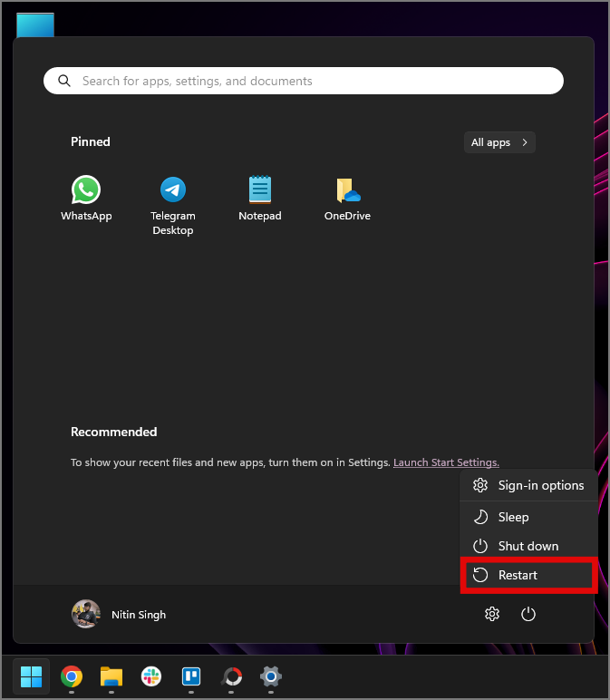Viewport: 610px width, 700px height.
Task: Open WhatsApp from pinned apps
Action: 86,199
